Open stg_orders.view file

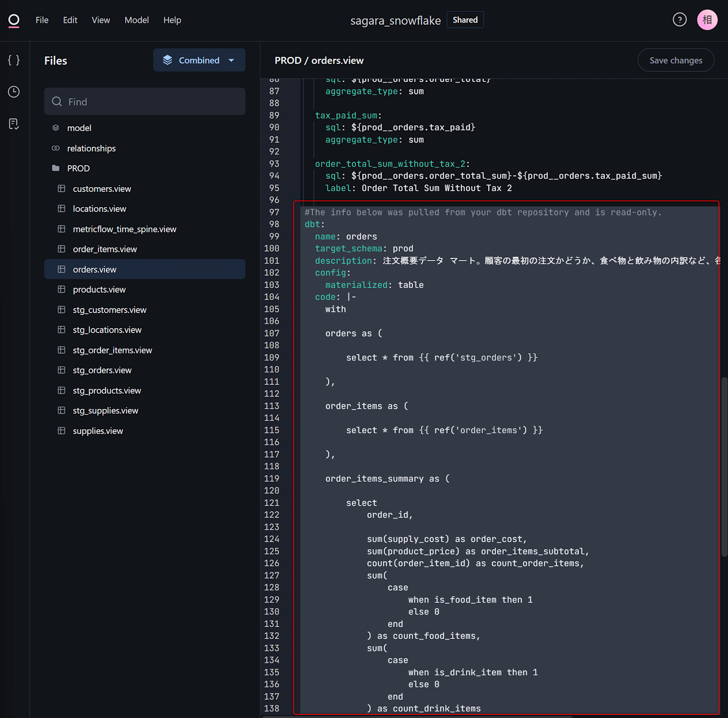tap(145, 370)
